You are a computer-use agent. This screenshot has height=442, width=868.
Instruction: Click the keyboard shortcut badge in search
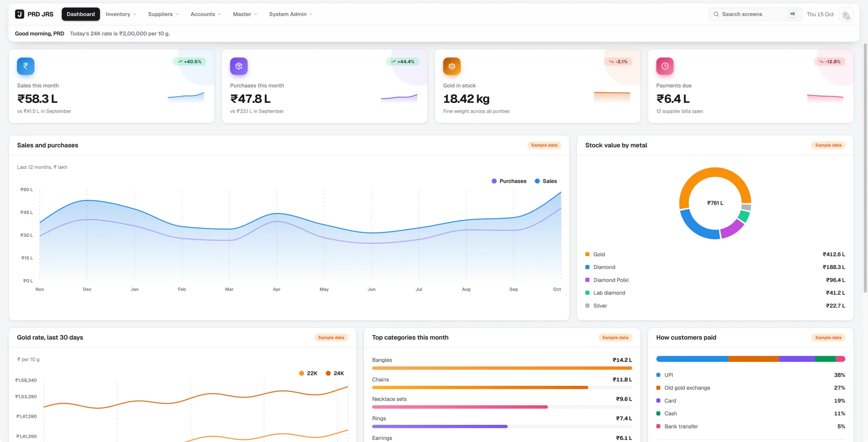click(792, 14)
